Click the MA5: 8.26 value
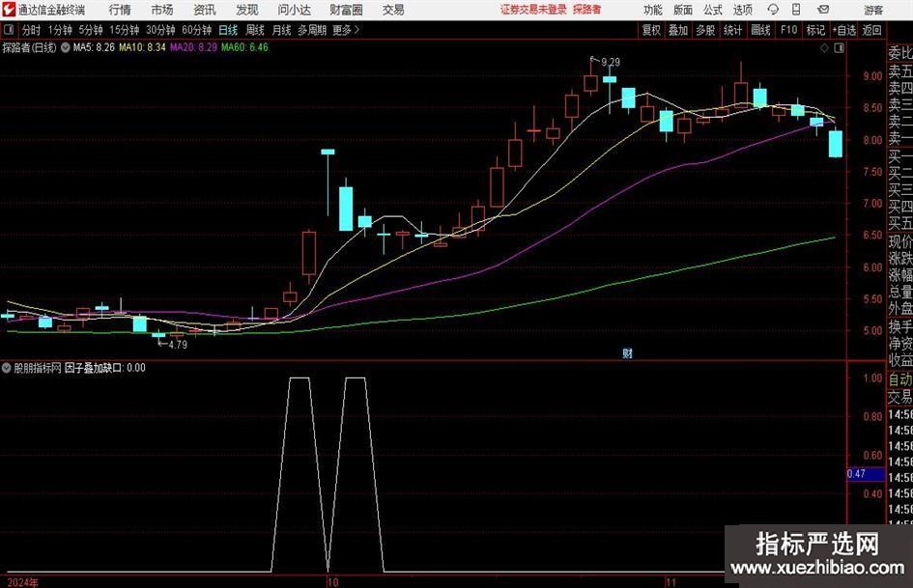 94,47
